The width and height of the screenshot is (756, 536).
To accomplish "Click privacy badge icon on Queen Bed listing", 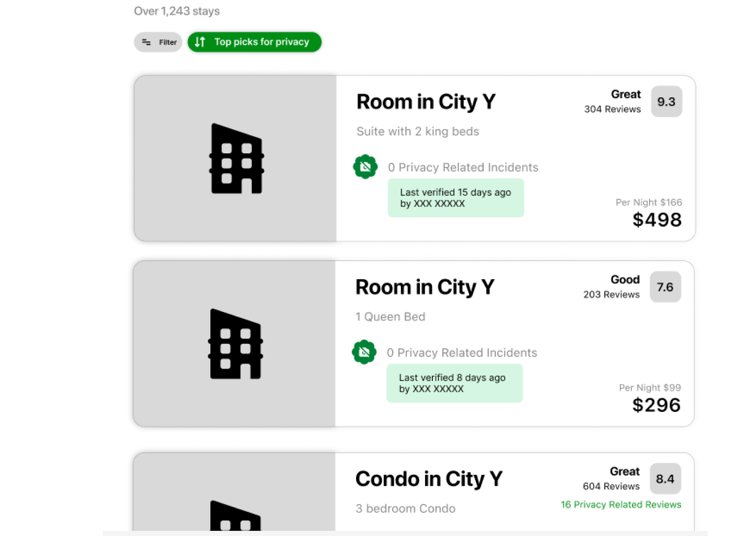I will [364, 352].
